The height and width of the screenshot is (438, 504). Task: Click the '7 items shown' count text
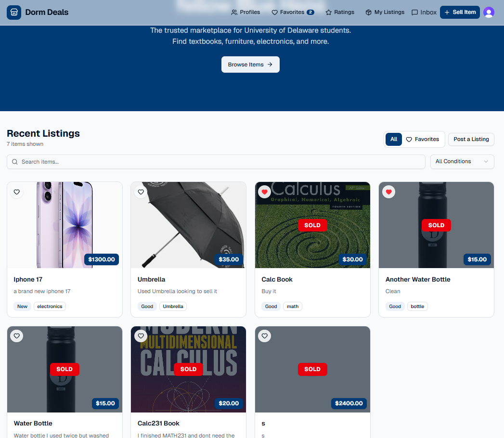tap(25, 144)
